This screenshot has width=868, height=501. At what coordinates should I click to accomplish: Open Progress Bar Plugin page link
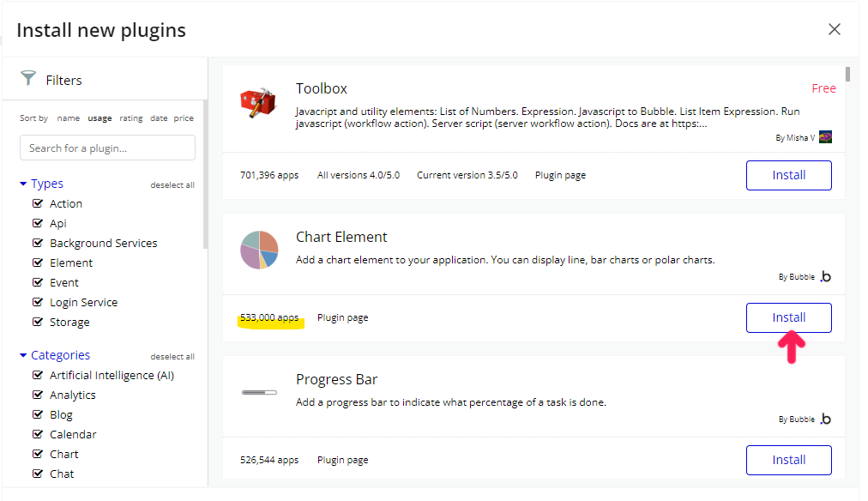[x=343, y=460]
